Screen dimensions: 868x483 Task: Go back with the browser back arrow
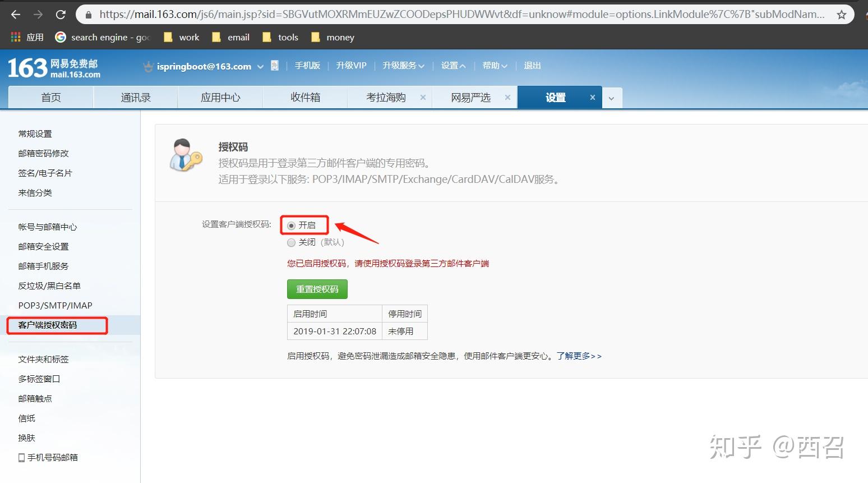point(16,15)
